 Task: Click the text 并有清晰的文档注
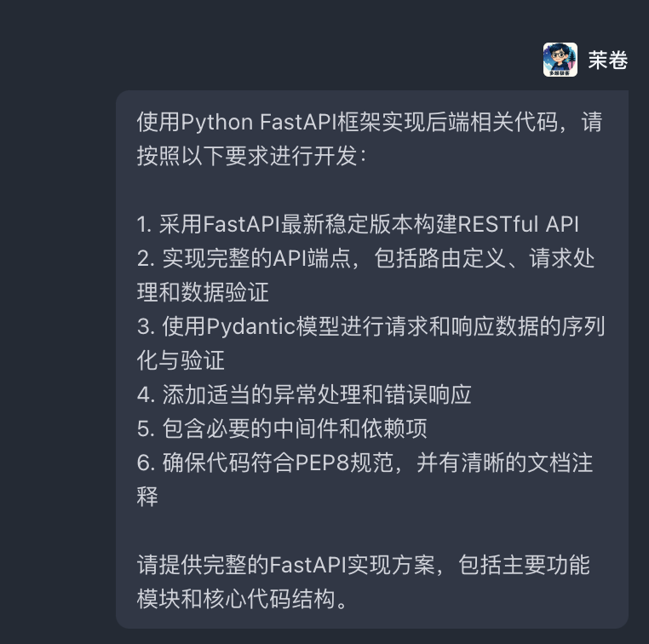pos(504,463)
